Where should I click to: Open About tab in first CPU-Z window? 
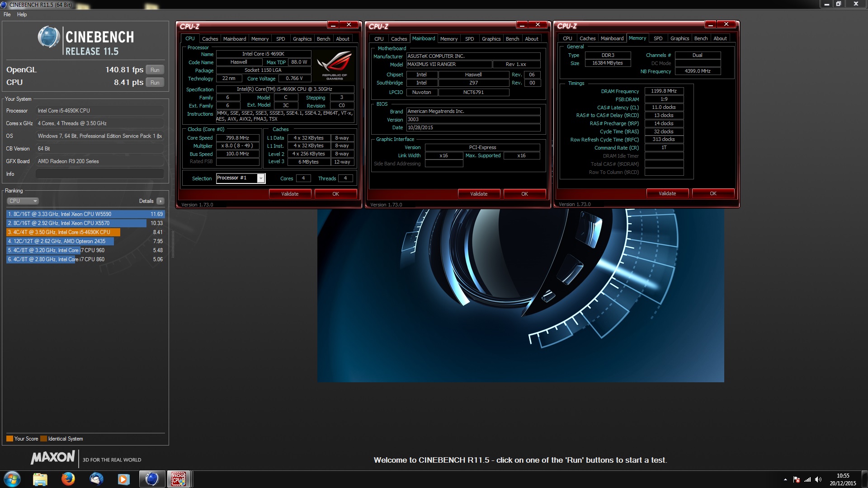coord(343,39)
